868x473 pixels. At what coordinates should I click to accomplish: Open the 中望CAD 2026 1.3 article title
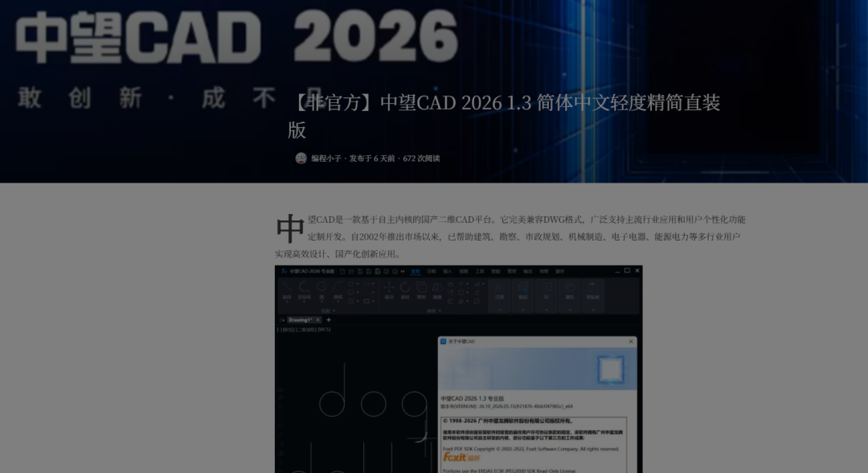click(504, 117)
